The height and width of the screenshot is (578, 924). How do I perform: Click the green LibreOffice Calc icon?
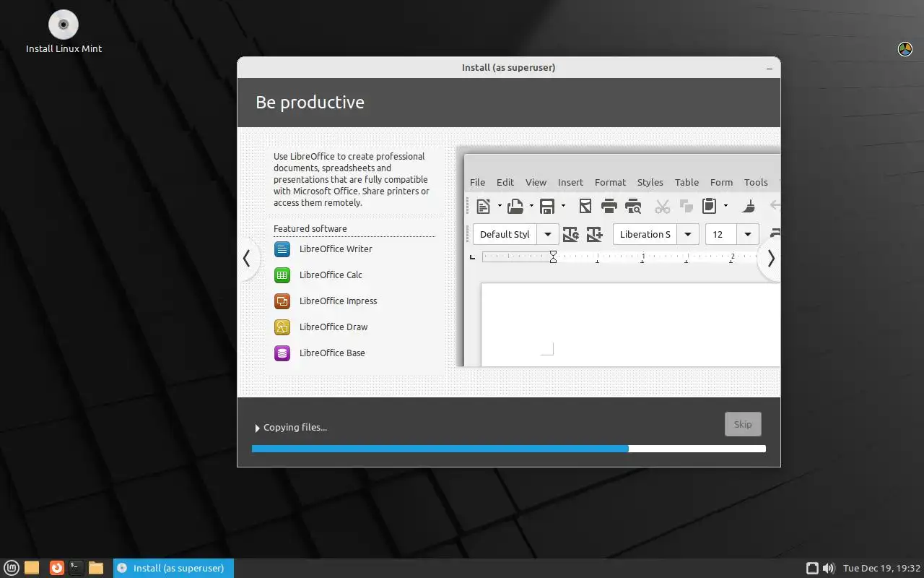tap(282, 275)
